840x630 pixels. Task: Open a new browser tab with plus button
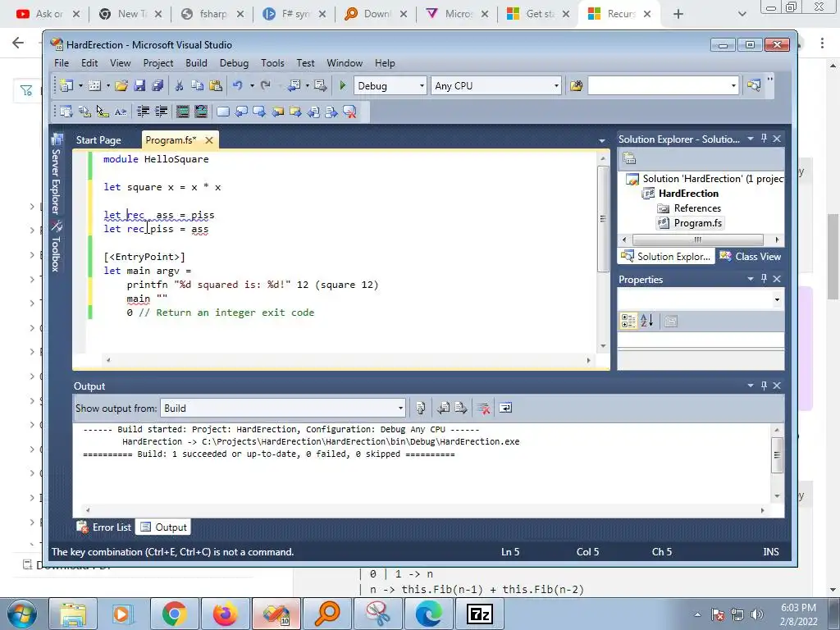(x=678, y=14)
